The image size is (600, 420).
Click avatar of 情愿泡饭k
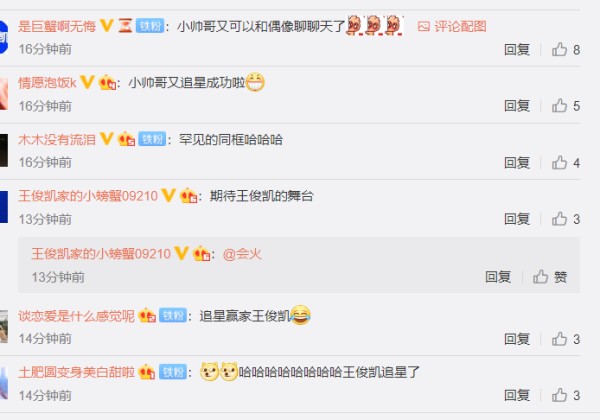3,94
